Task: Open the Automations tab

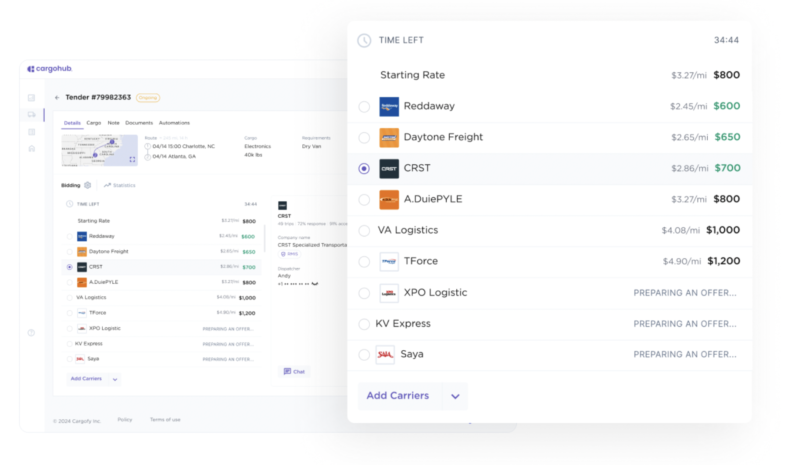Action: click(x=174, y=123)
